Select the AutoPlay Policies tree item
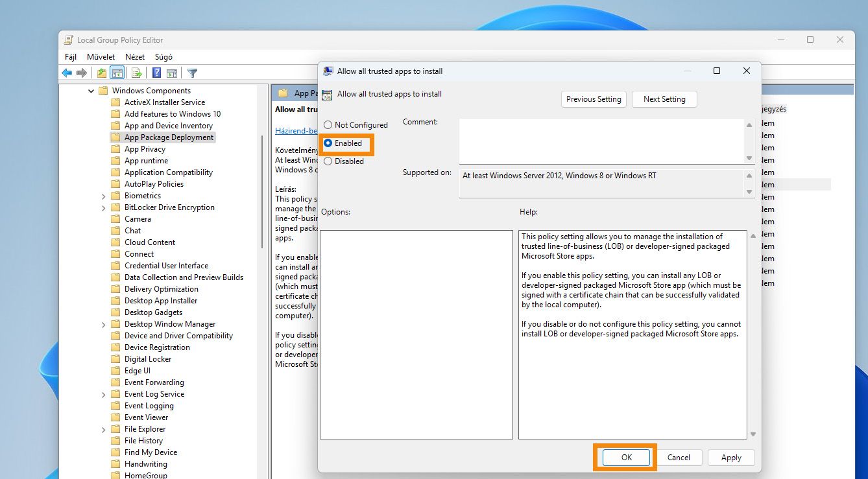The image size is (868, 479). coord(154,184)
